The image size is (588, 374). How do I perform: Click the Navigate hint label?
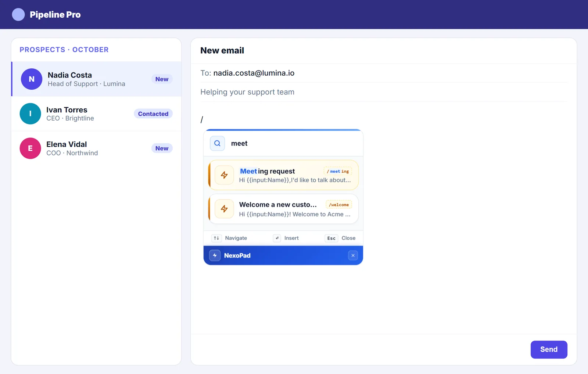pyautogui.click(x=236, y=238)
